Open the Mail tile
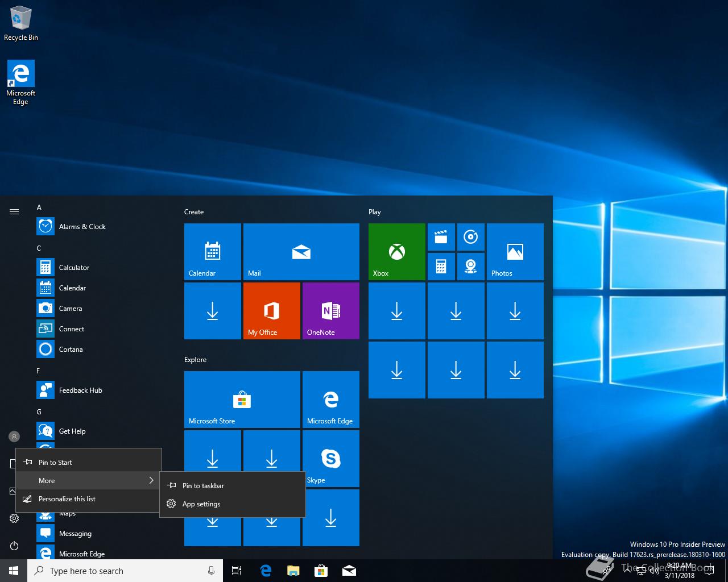Viewport: 728px width, 582px height. (301, 252)
